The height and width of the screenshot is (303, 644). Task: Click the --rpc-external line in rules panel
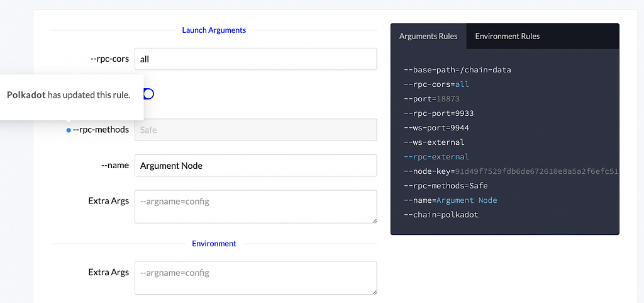436,157
